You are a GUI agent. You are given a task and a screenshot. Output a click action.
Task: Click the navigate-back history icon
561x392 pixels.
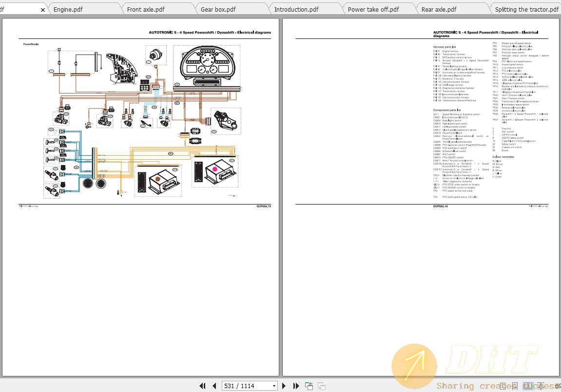(309, 386)
